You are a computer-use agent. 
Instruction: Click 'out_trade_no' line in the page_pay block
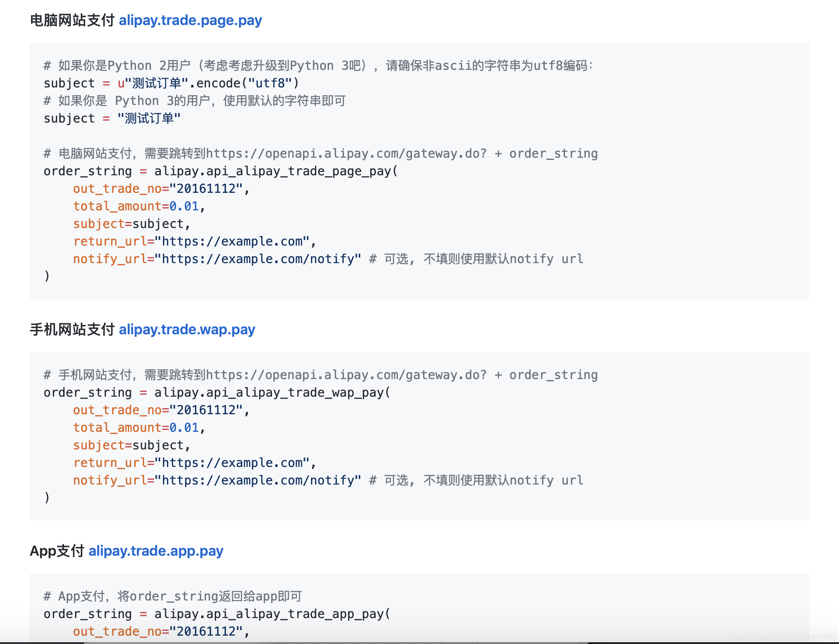tap(161, 188)
